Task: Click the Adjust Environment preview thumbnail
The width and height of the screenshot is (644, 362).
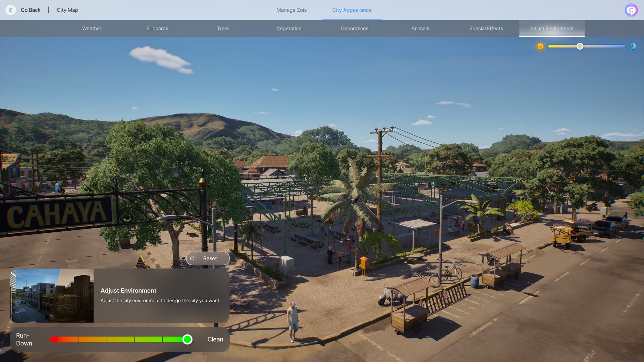Action: pyautogui.click(x=52, y=296)
